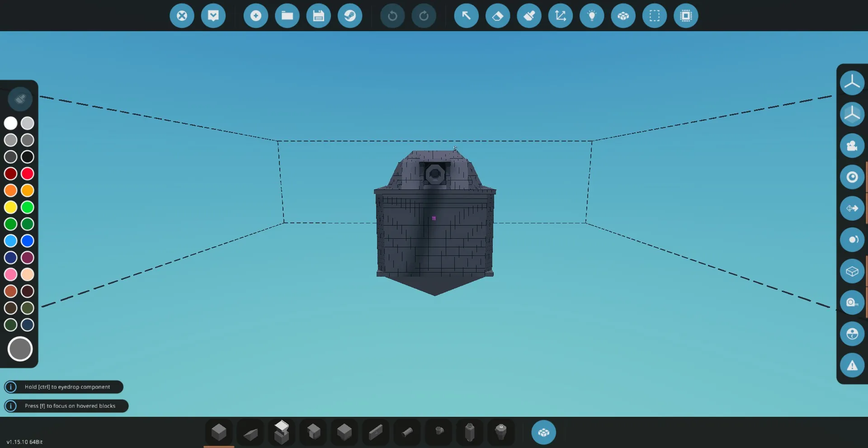Select the arrow cursor tool

[x=466, y=16]
